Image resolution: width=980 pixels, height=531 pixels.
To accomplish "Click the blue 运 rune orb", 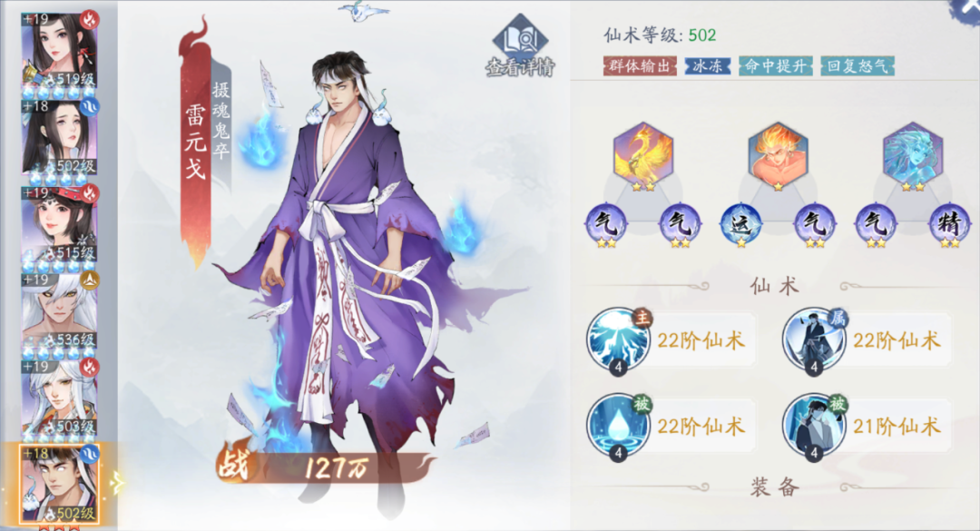I will coord(741,224).
